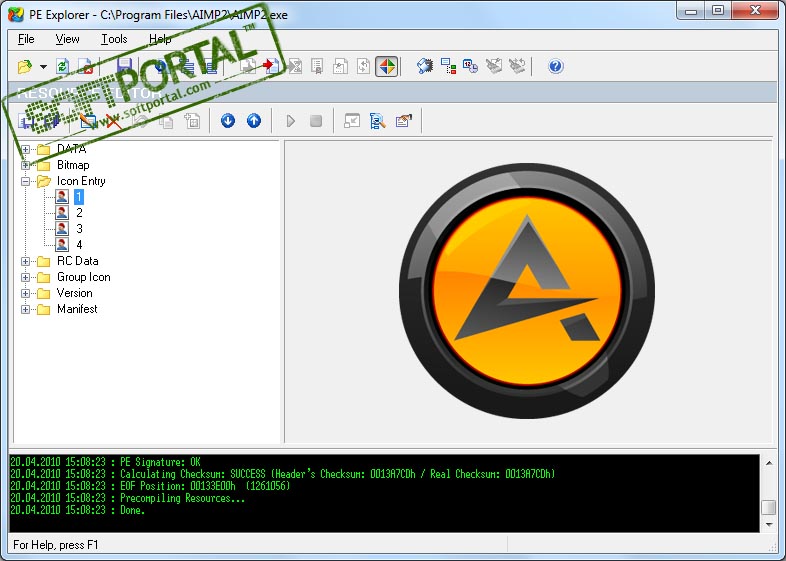Open the View menu

67,39
